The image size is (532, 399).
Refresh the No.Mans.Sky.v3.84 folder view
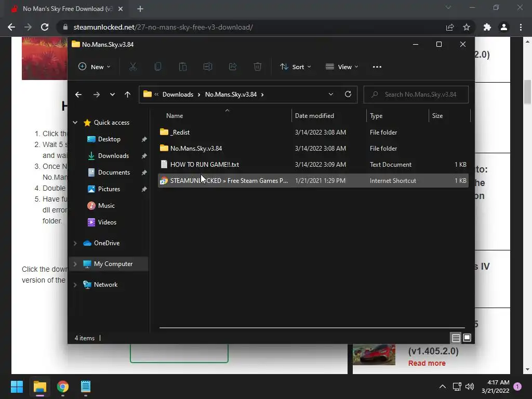coord(348,95)
